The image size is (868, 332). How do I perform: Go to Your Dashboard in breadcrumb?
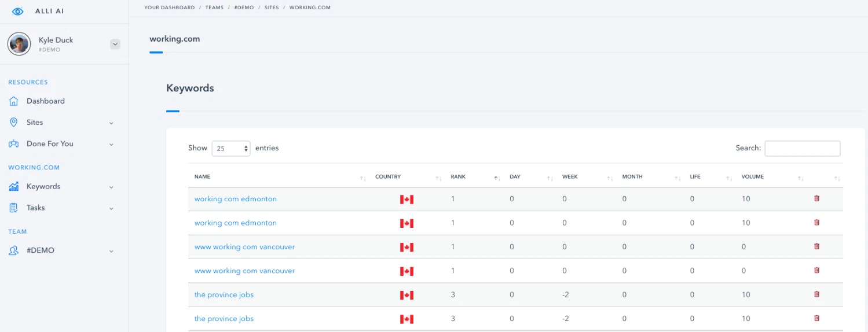170,8
